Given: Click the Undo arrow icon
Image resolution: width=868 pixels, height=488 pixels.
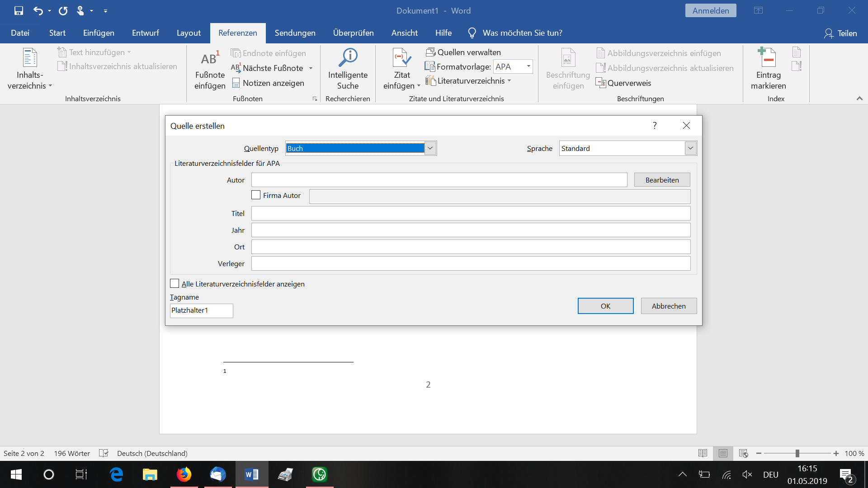Looking at the screenshot, I should 38,10.
